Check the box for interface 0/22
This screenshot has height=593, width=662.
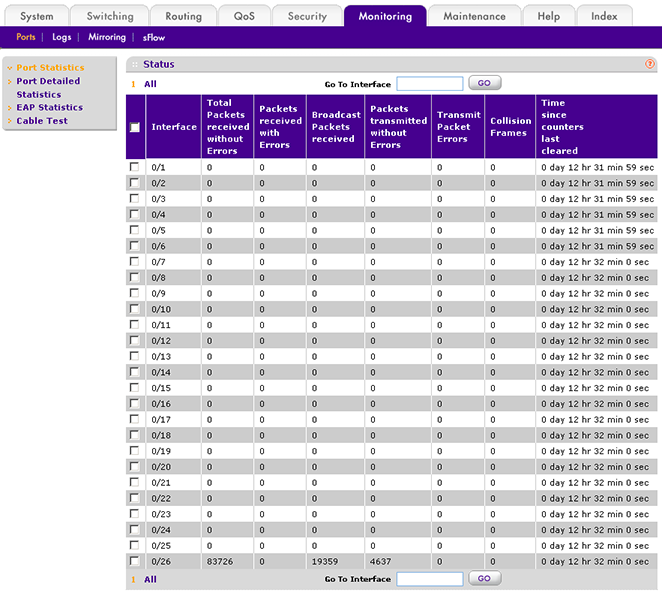134,498
